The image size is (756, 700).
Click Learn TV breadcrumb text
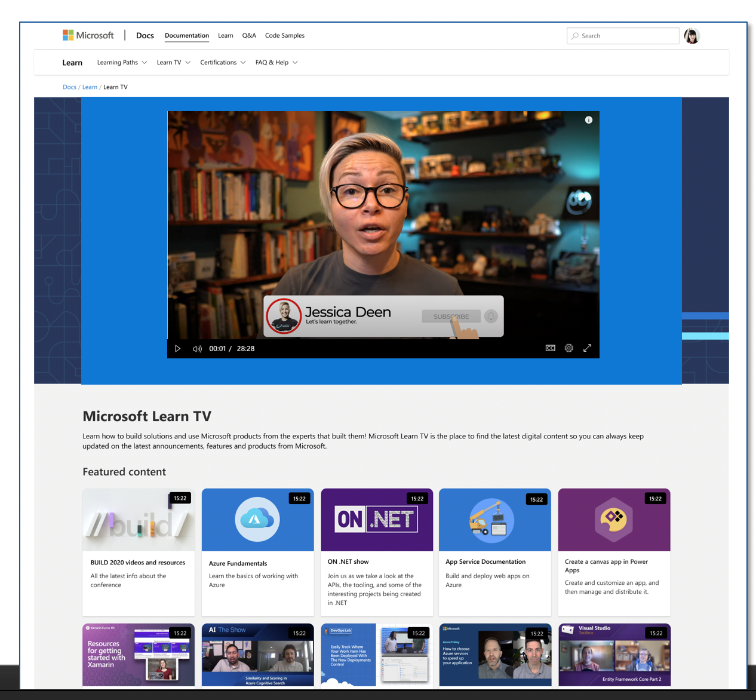pos(115,87)
